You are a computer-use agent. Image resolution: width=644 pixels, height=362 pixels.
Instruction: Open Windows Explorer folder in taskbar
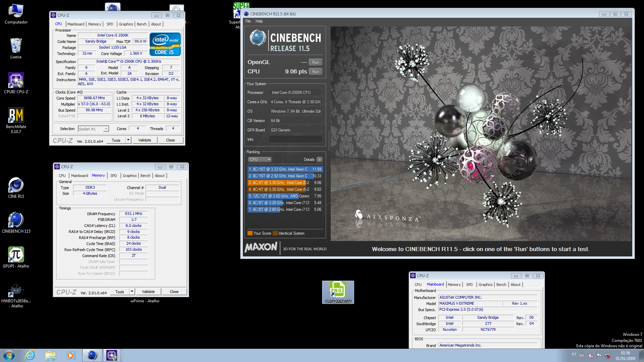(51, 355)
